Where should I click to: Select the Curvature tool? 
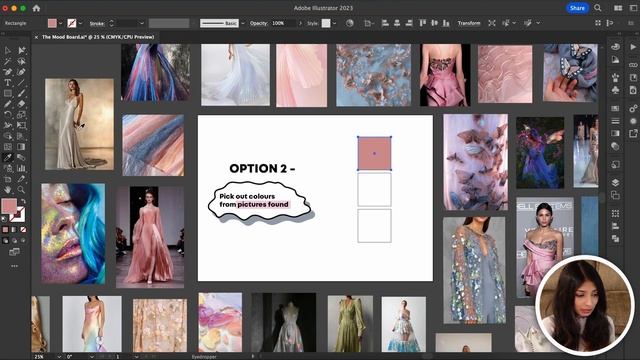point(22,72)
